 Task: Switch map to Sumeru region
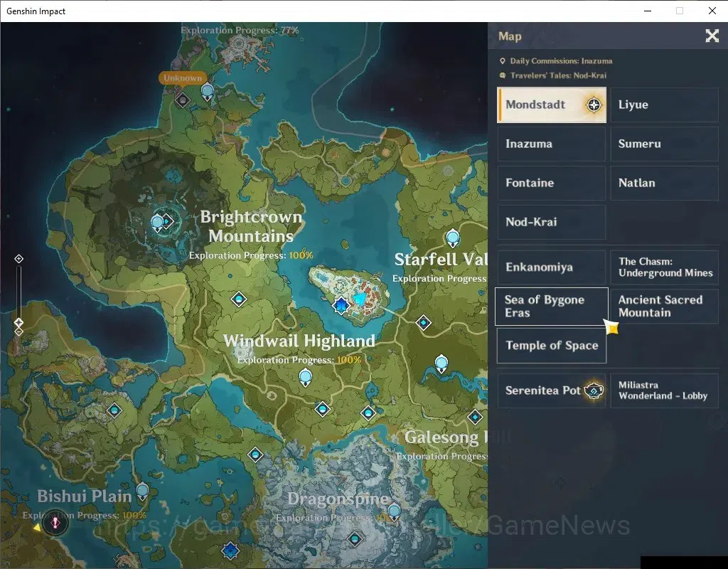[x=665, y=144]
